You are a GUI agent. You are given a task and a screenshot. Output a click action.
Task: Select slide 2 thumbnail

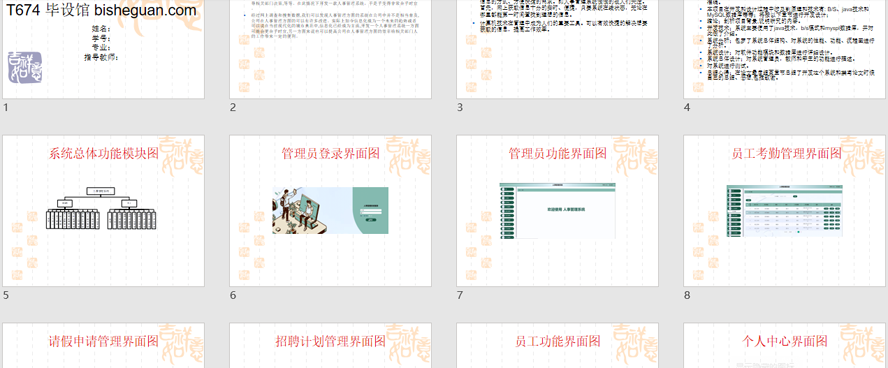331,49
